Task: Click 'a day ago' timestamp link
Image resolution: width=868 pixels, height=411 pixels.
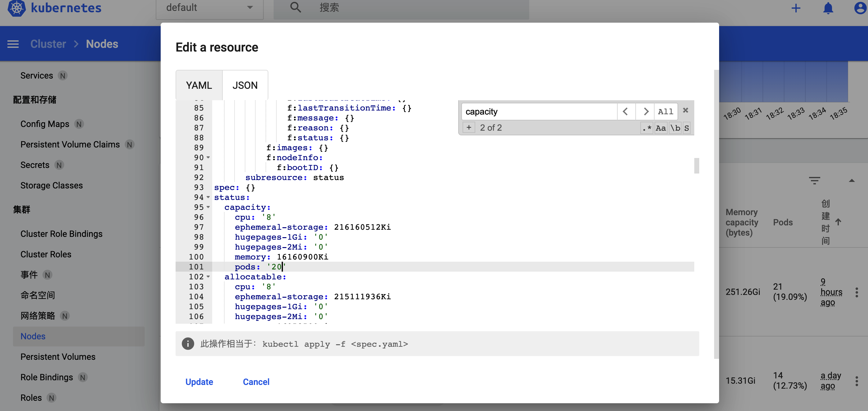Action: click(x=830, y=381)
